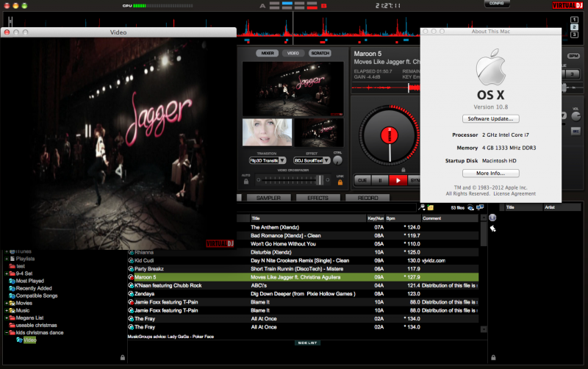Select waveform zoom level 1
The width and height of the screenshot is (588, 369).
(x=574, y=20)
